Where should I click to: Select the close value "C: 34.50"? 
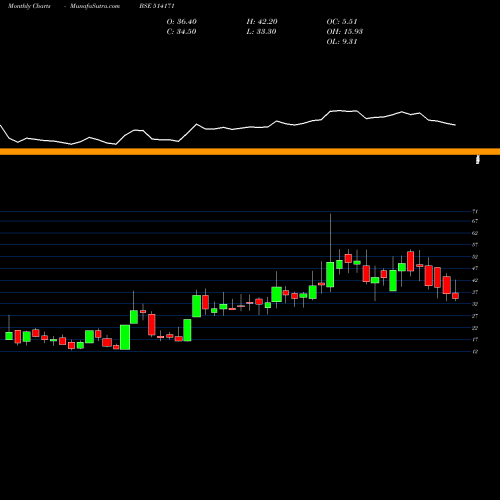[181, 32]
